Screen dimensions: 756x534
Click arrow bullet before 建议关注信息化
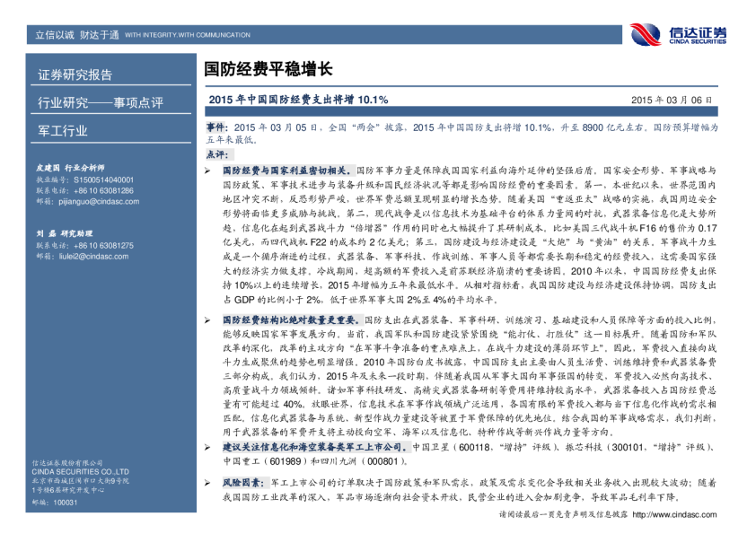pyautogui.click(x=207, y=447)
